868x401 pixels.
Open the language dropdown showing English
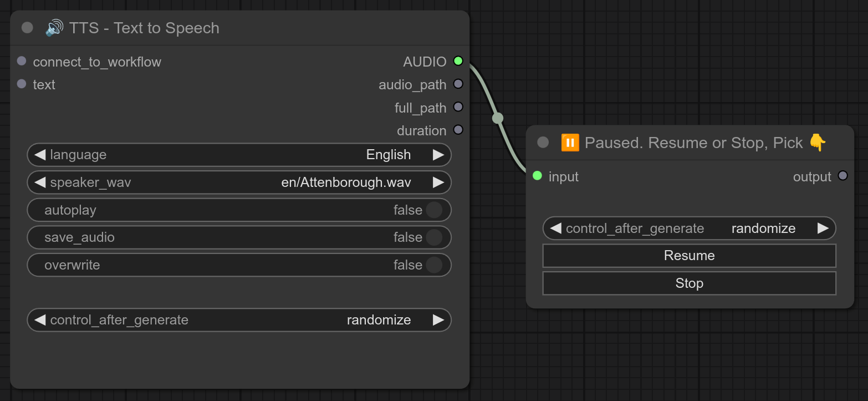click(239, 155)
